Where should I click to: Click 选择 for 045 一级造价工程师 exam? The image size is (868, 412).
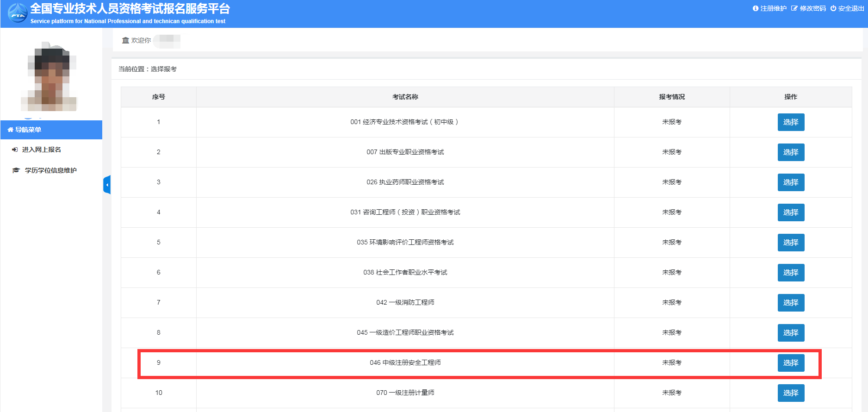click(791, 333)
